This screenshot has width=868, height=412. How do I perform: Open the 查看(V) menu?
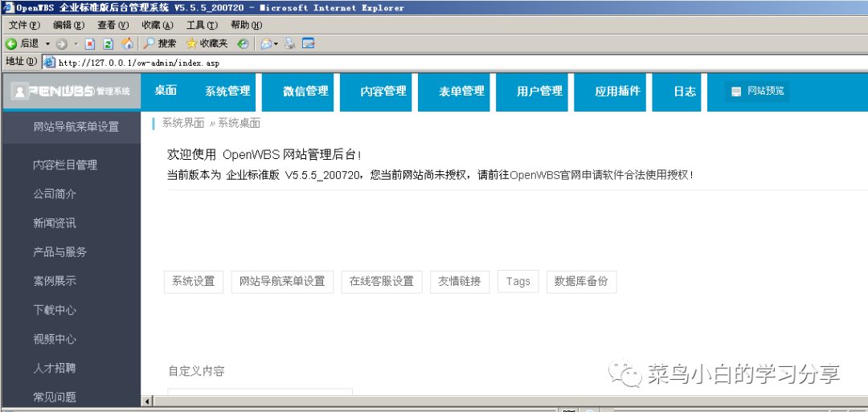pyautogui.click(x=113, y=26)
